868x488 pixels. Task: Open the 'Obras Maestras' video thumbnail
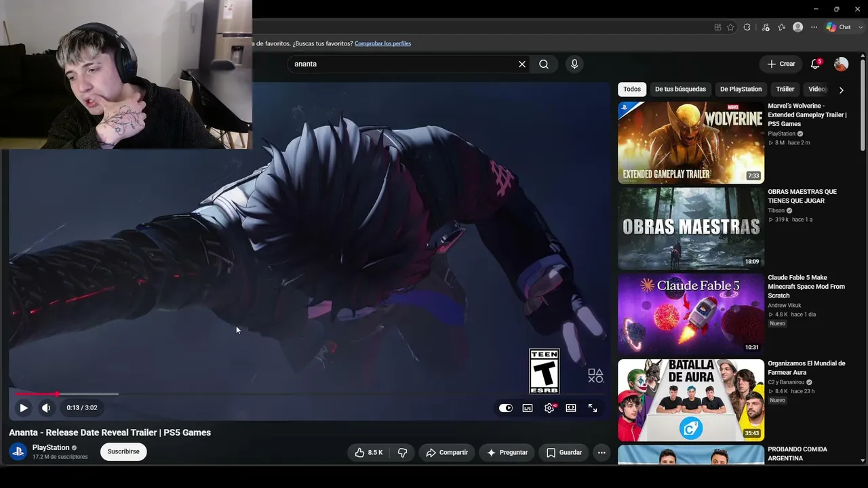pyautogui.click(x=691, y=228)
